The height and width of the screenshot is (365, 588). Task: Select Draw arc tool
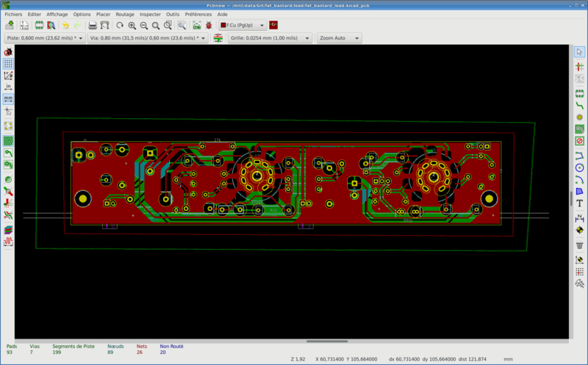[579, 179]
